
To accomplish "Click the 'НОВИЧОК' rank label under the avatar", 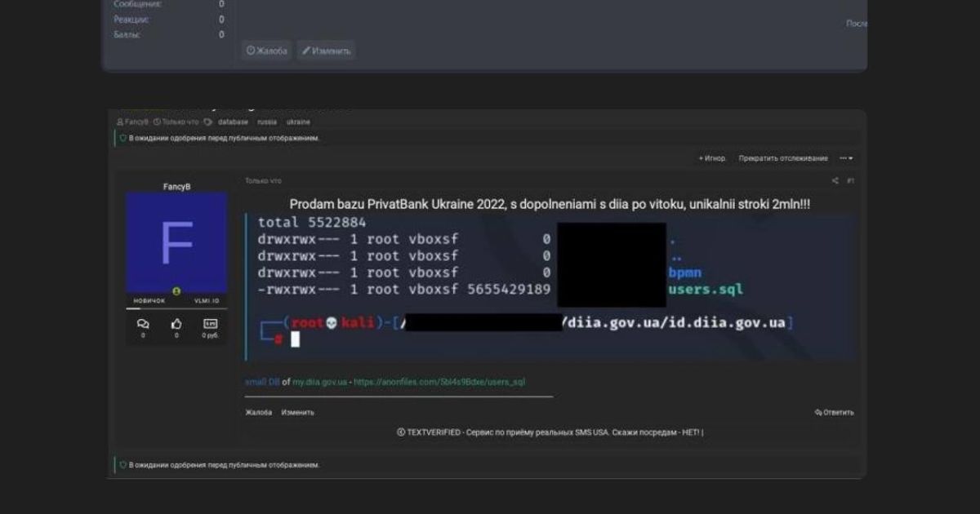I will [149, 301].
